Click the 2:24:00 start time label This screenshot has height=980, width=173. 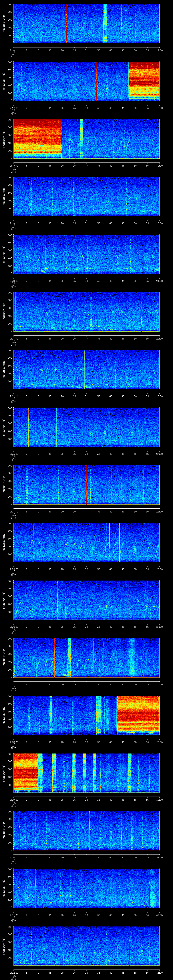(x=14, y=511)
